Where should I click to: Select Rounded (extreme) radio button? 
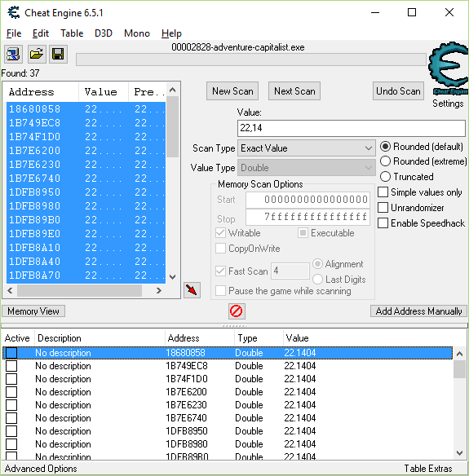pos(385,161)
